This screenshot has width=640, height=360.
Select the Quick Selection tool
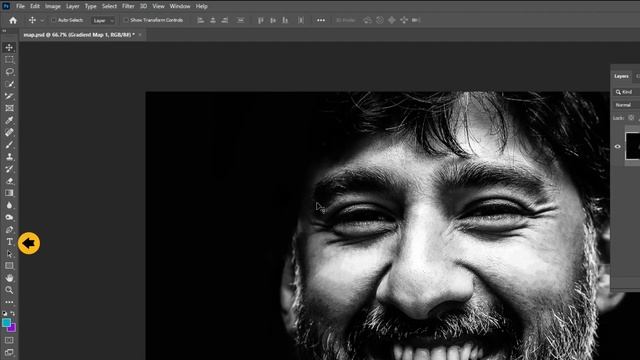coord(9,84)
